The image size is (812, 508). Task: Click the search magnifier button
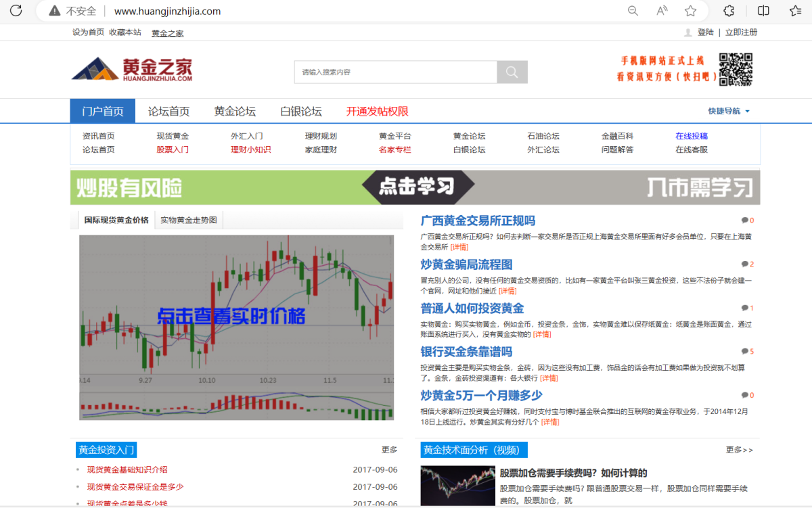click(512, 72)
